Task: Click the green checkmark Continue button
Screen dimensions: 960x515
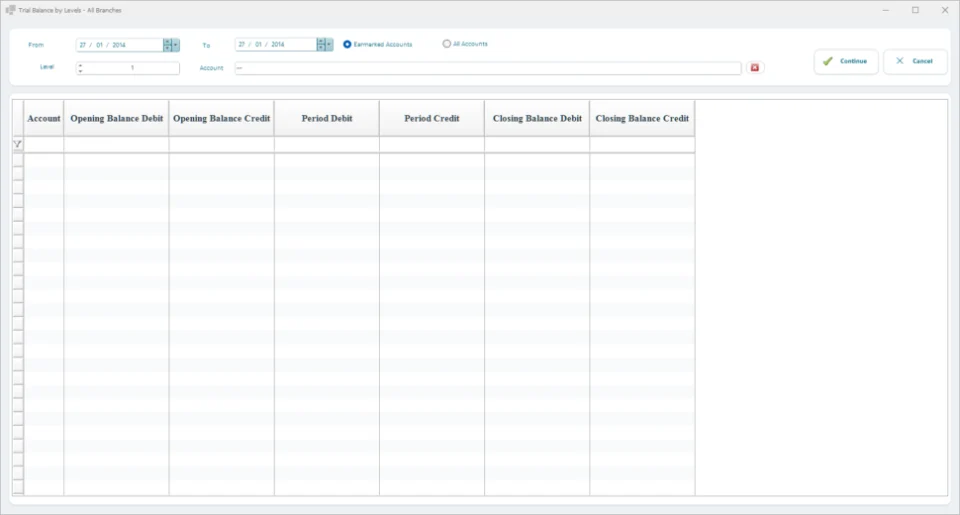Action: 846,61
